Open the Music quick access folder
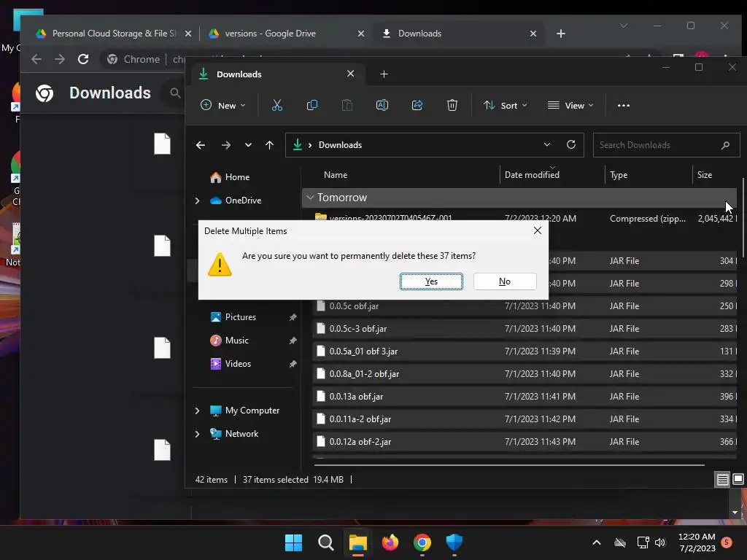 (237, 341)
